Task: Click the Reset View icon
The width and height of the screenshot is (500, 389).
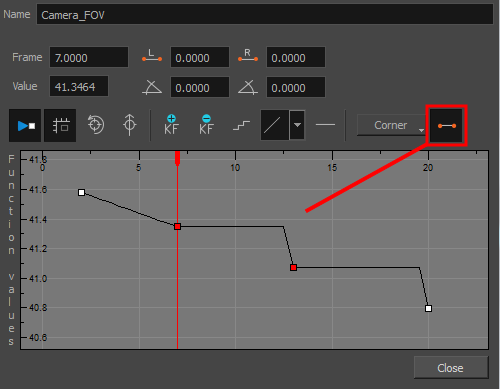Action: (x=96, y=125)
